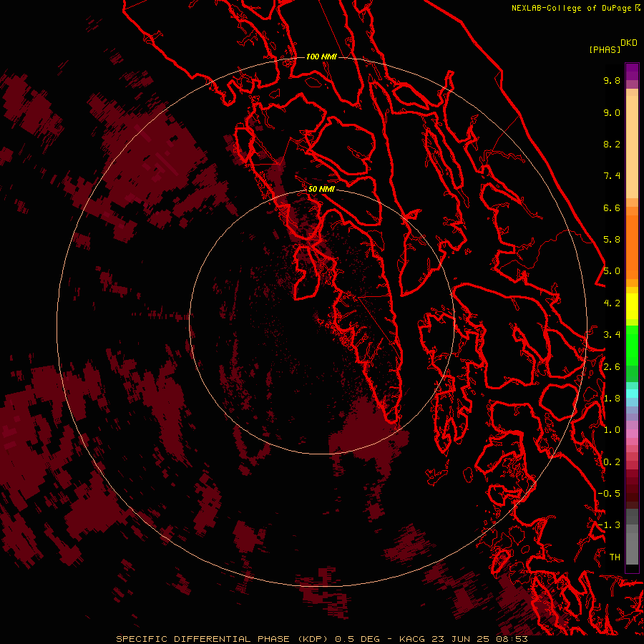644x644 pixels.
Task: Click the -1.3 value on the color scale
Action: pos(609,525)
